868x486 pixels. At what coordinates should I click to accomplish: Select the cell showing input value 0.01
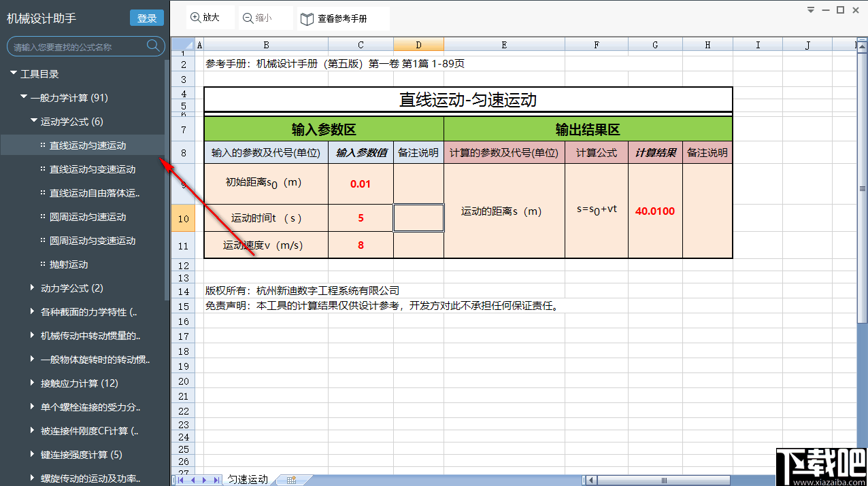click(360, 184)
